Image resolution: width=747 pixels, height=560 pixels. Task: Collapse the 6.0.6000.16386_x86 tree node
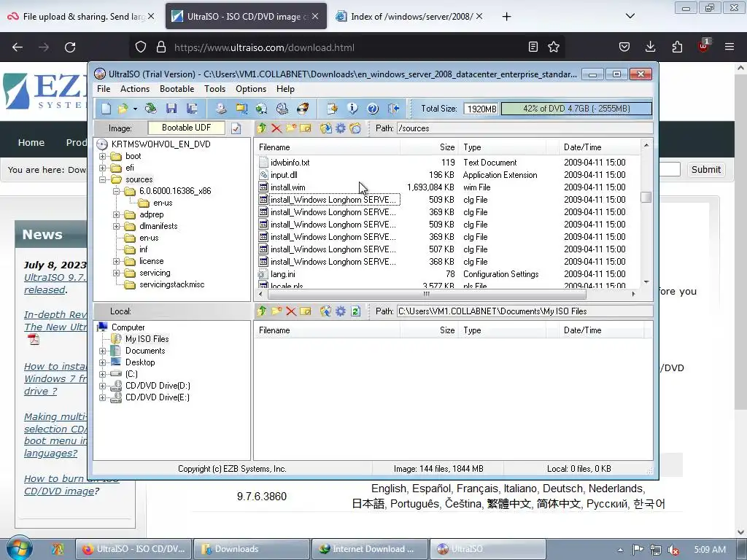coord(116,192)
